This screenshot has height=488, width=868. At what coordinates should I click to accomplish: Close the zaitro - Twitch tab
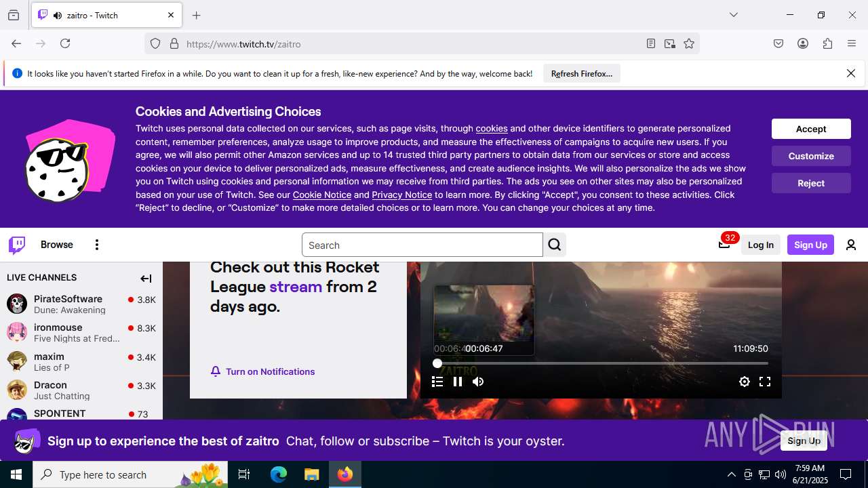tap(171, 15)
